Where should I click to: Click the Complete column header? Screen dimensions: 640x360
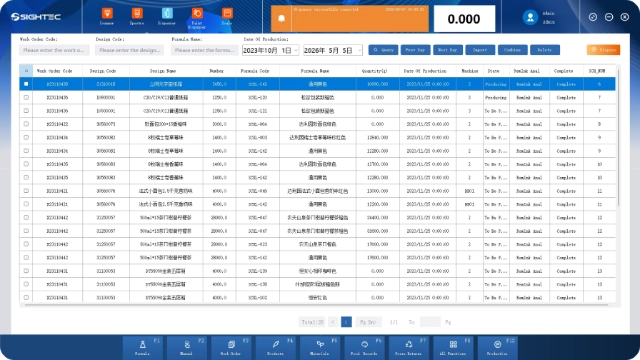(x=566, y=71)
